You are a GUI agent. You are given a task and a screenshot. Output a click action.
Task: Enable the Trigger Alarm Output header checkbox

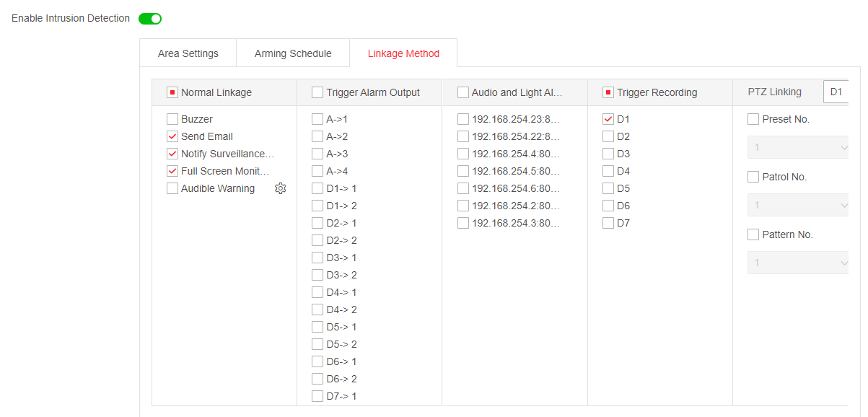click(x=317, y=92)
